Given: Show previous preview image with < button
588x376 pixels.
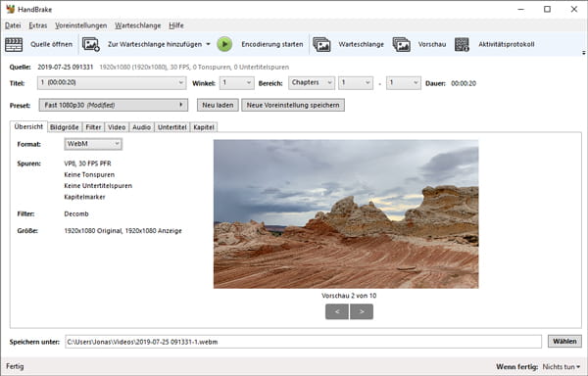Looking at the screenshot, I should [337, 311].
